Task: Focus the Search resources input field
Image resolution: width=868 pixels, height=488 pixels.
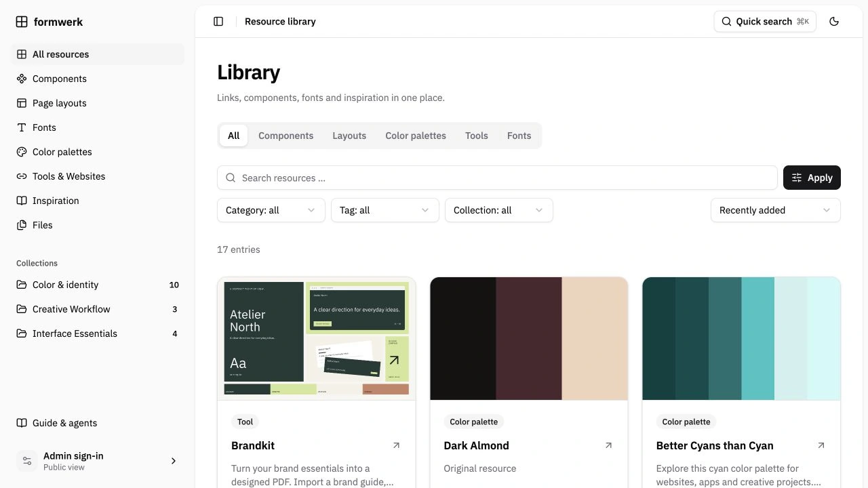Action: click(x=497, y=178)
